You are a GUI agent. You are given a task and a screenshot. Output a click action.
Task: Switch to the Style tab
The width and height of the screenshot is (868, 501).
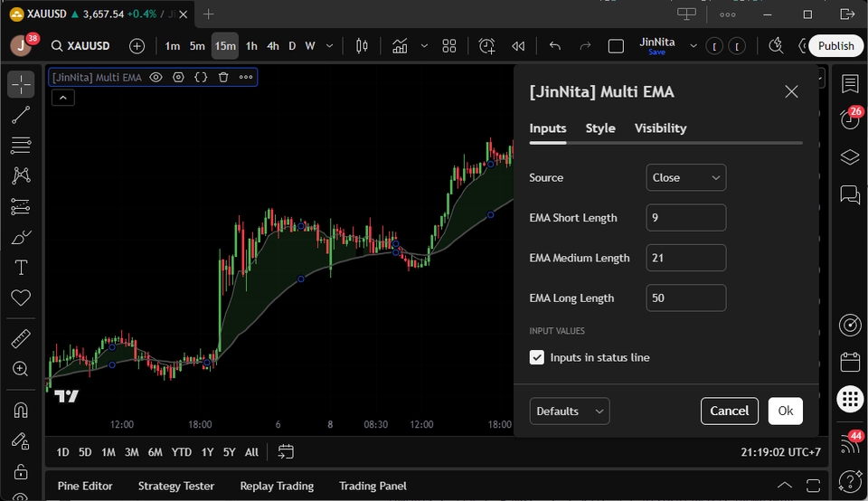599,128
